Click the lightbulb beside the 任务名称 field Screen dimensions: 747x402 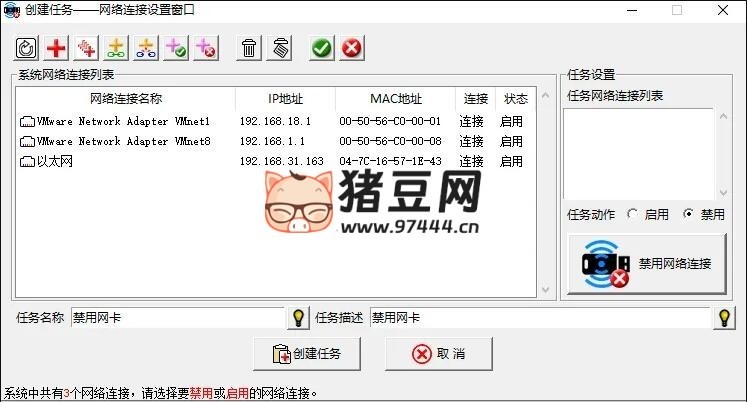[297, 318]
